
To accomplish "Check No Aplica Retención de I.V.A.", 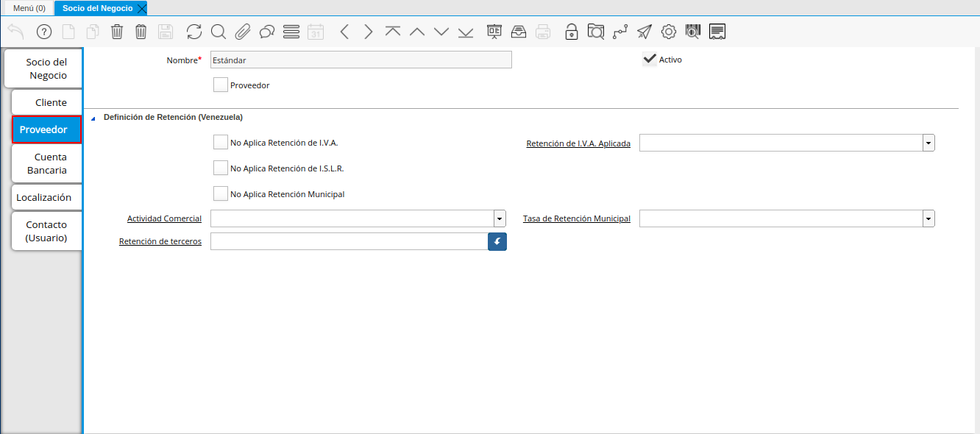I will tap(221, 143).
